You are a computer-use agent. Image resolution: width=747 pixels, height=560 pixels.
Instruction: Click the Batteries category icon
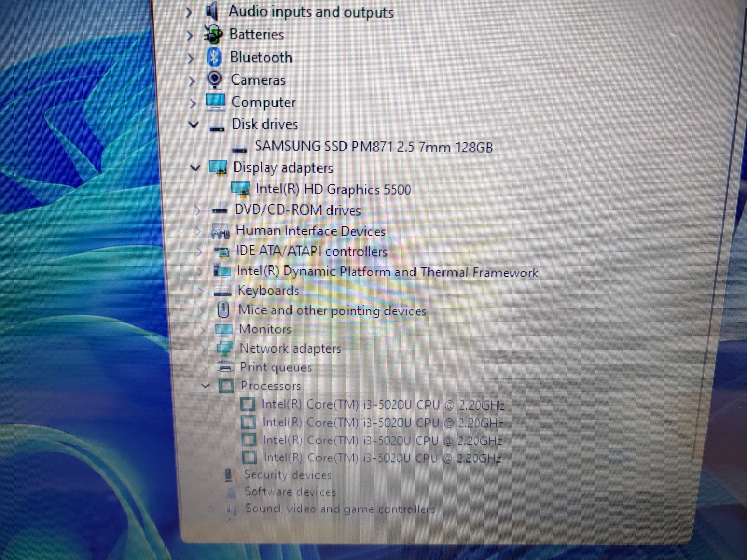pos(213,35)
